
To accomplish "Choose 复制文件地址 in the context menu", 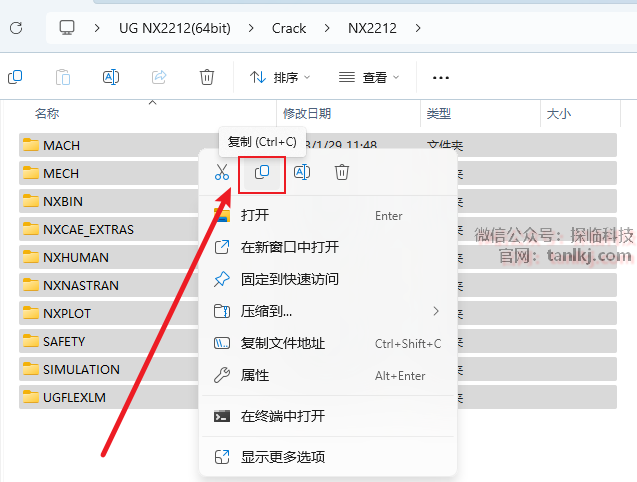I will [x=328, y=343].
